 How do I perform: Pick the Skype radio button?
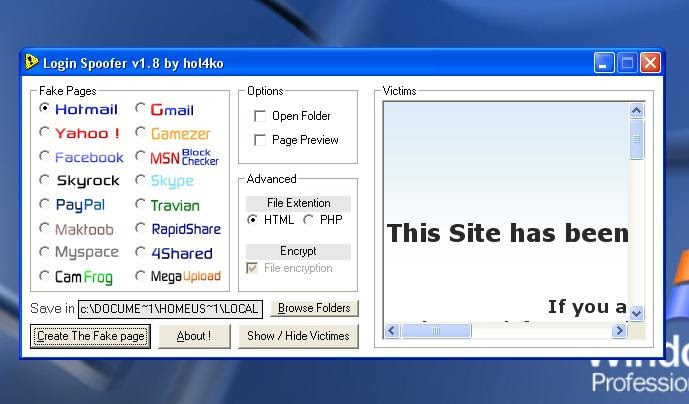[140, 180]
